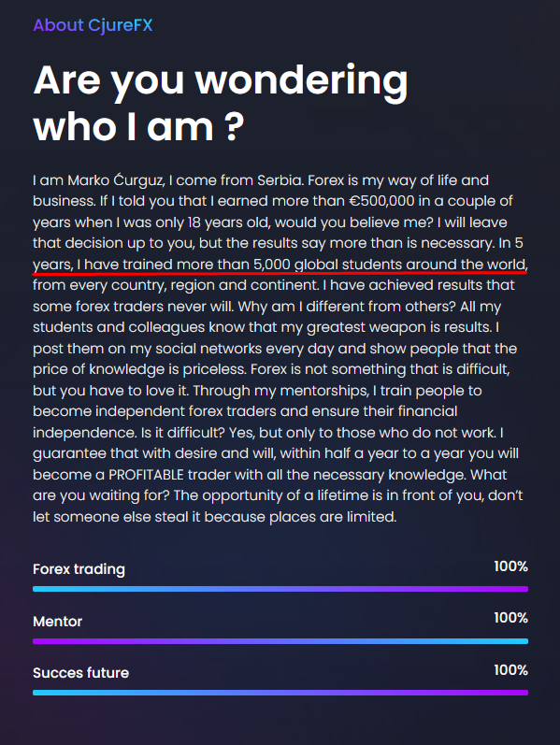The image size is (560, 745).
Task: Click the red-underlined 5,000 global students sentence
Action: click(280, 265)
